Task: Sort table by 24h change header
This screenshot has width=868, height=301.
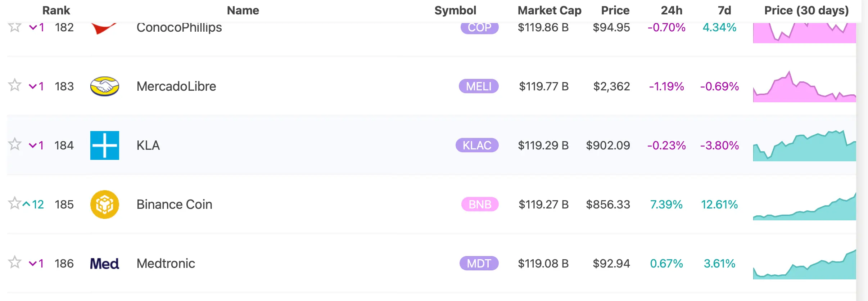Action: (672, 10)
